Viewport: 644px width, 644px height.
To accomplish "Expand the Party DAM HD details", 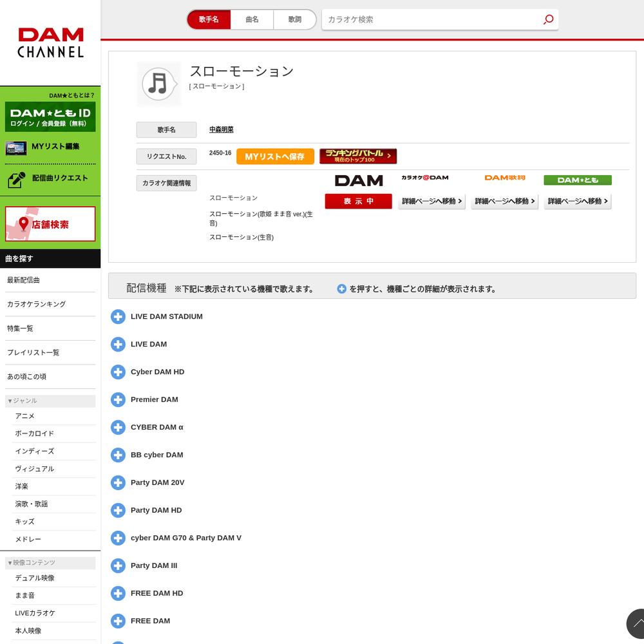I will 118,510.
